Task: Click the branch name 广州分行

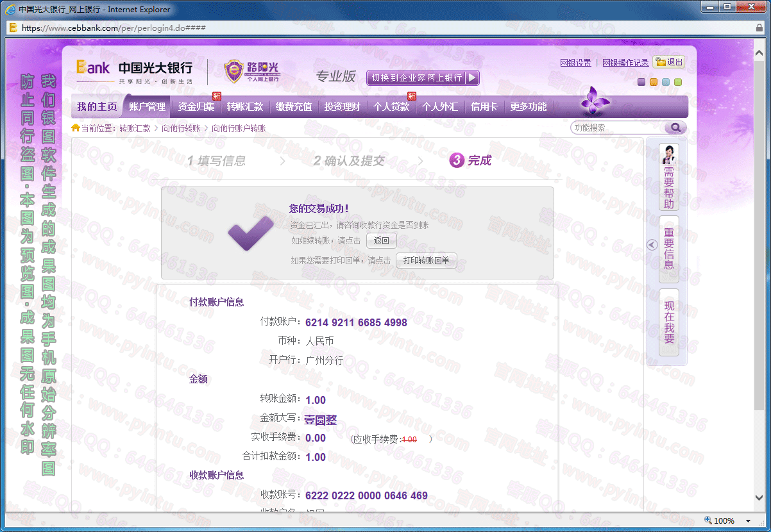Action: 325,360
